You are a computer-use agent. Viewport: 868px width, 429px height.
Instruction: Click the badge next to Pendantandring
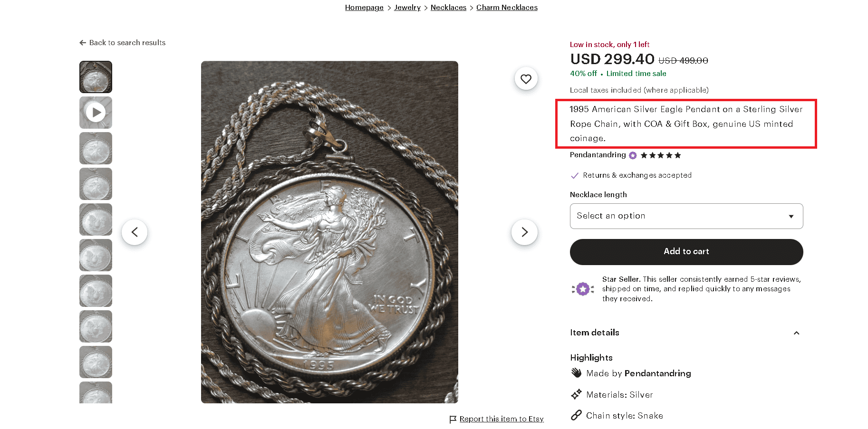(x=632, y=155)
